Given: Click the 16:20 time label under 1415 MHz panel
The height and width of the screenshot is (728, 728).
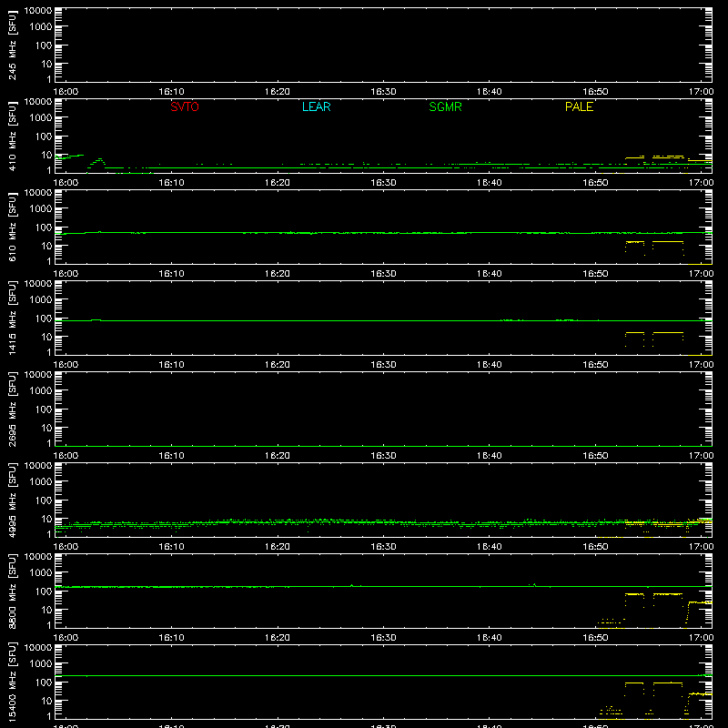Looking at the screenshot, I should pos(278,365).
